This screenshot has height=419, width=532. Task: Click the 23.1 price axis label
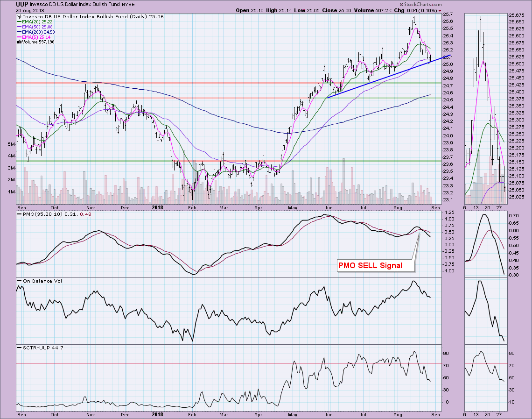click(448, 199)
